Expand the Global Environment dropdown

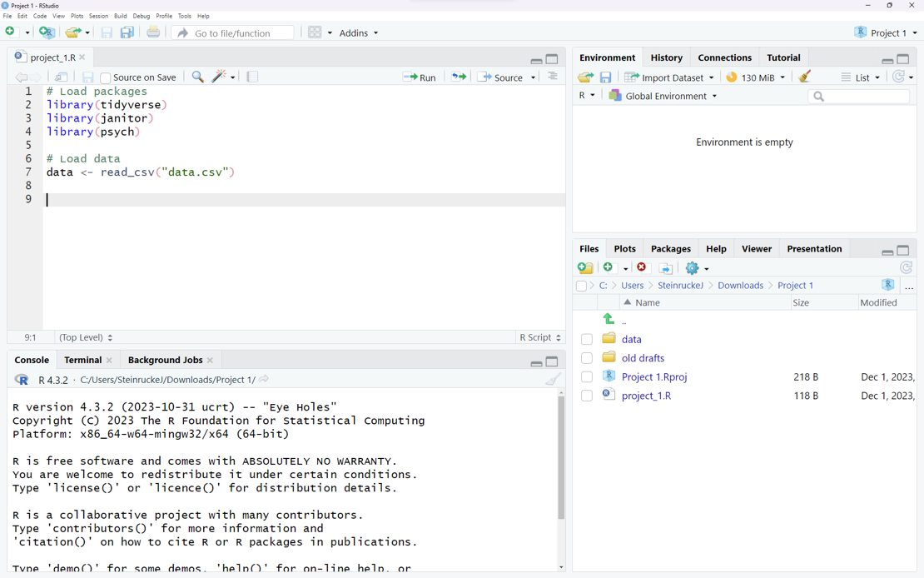(663, 96)
